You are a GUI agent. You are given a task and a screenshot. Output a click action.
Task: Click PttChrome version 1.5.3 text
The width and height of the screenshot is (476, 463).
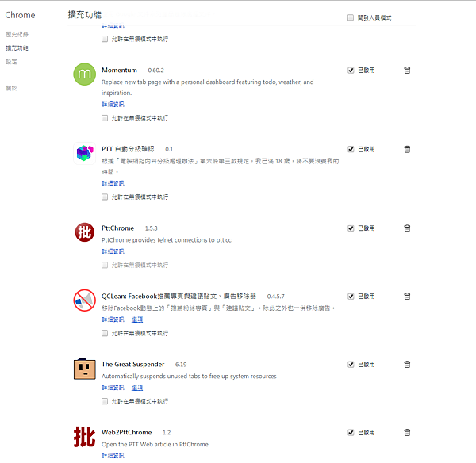click(151, 228)
